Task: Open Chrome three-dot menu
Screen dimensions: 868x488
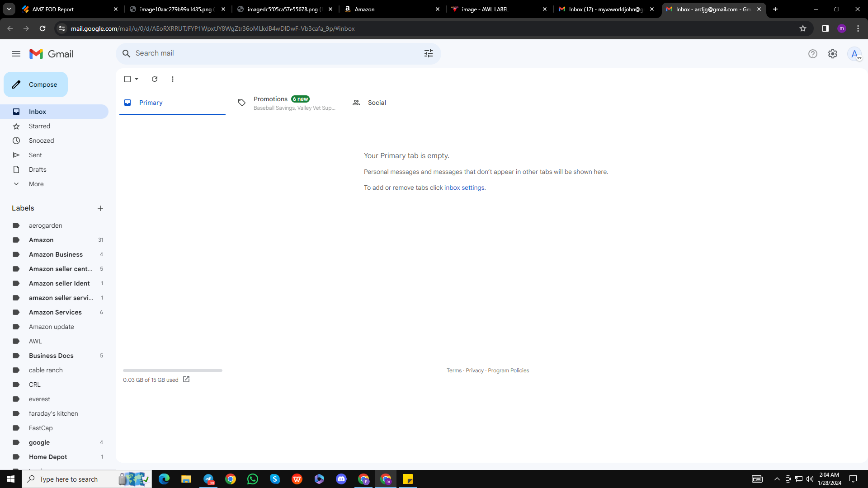Action: pyautogui.click(x=858, y=28)
